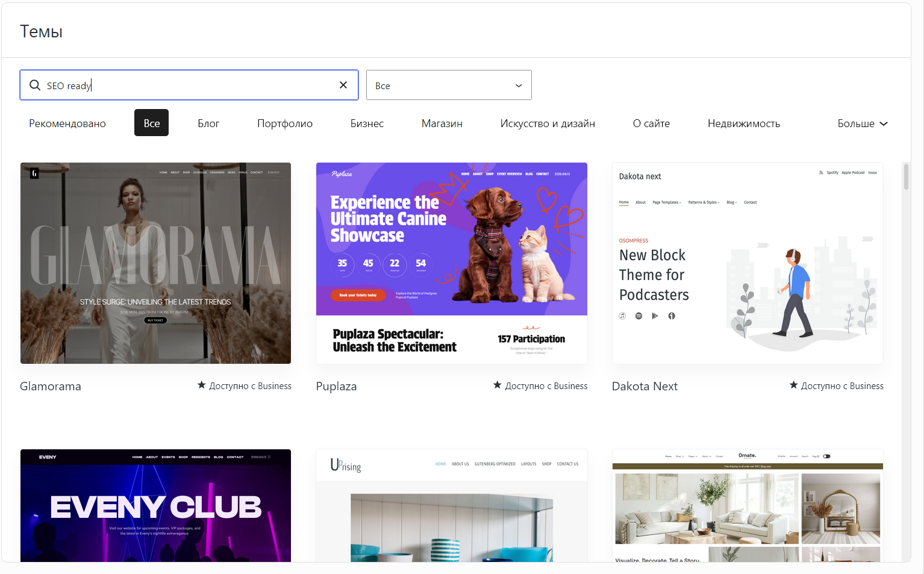Click the chevron arrow on the "Все" selector
This screenshot has height=574, width=924.
point(518,86)
